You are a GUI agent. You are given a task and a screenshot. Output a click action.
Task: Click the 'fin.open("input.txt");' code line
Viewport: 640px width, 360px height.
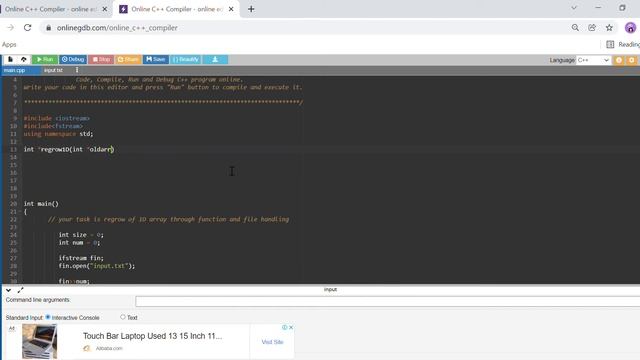click(97, 266)
